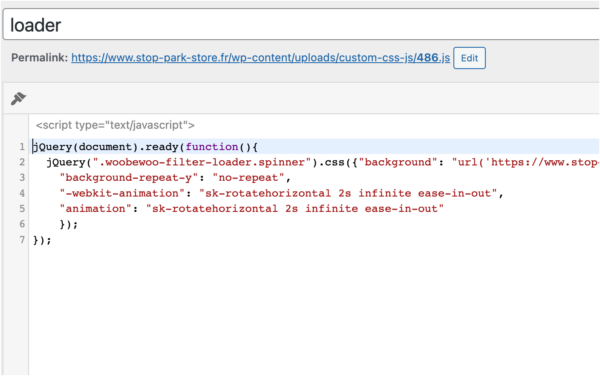This screenshot has width=600, height=376.
Task: Click the paintbrush beautify icon
Action: 18,98
